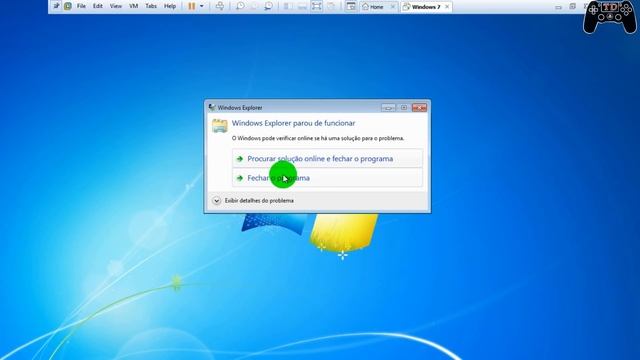Expand 'Exibir detalhes do problema' chevron
Viewport: 640px width, 360px height.
click(216, 200)
